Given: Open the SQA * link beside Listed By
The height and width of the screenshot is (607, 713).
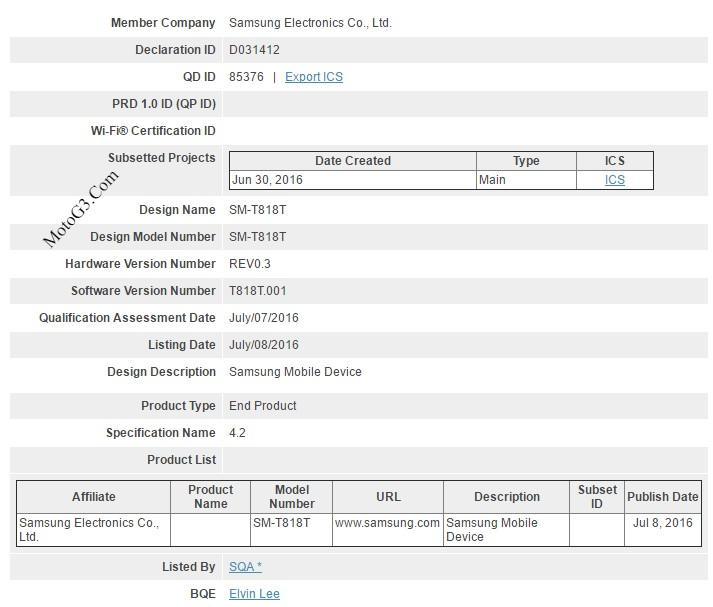Looking at the screenshot, I should [x=246, y=567].
